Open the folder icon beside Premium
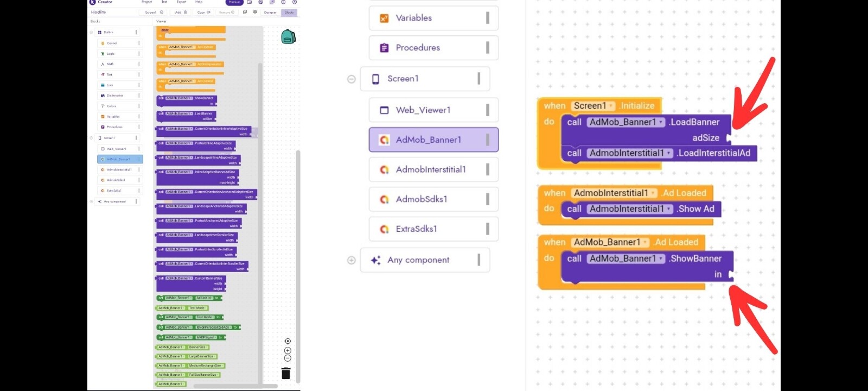The image size is (868, 391). 250,2
